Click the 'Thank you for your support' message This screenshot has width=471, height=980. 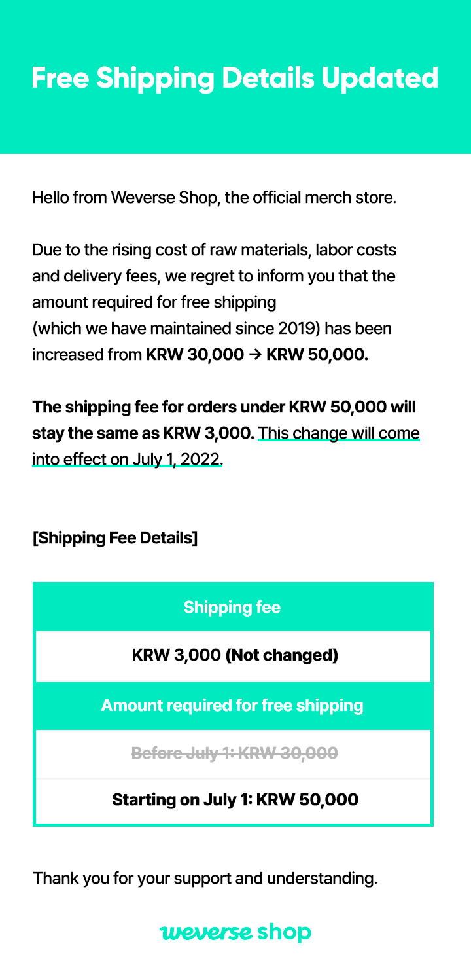point(205,877)
